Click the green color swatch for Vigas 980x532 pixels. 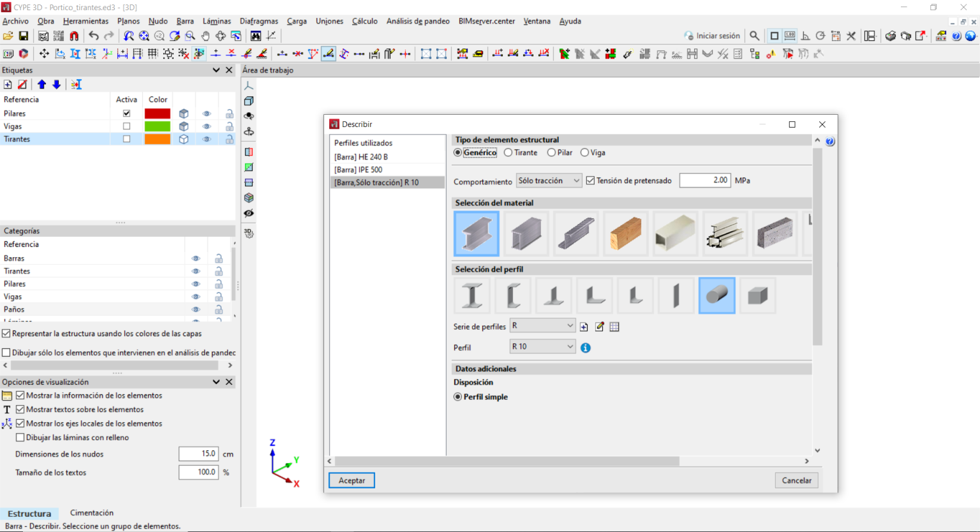[158, 126]
